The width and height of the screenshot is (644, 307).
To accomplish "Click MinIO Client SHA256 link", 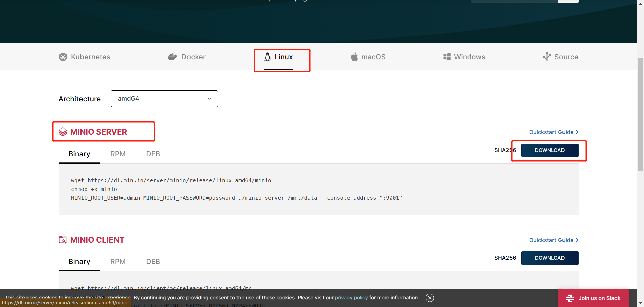I will pos(505,258).
